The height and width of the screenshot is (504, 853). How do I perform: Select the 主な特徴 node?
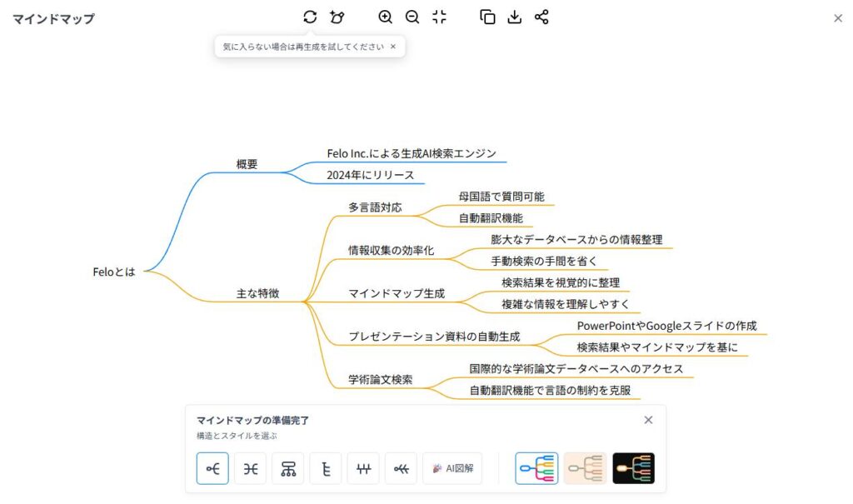[x=258, y=293]
